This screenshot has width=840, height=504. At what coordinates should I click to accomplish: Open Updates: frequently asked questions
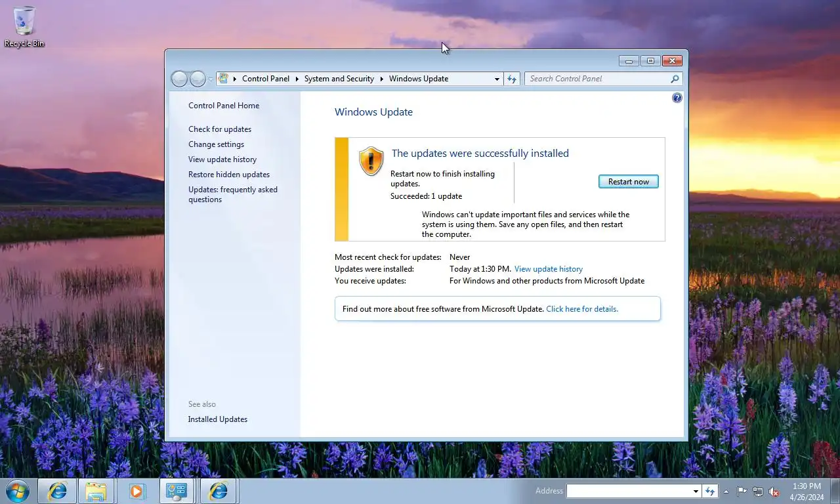click(x=233, y=194)
